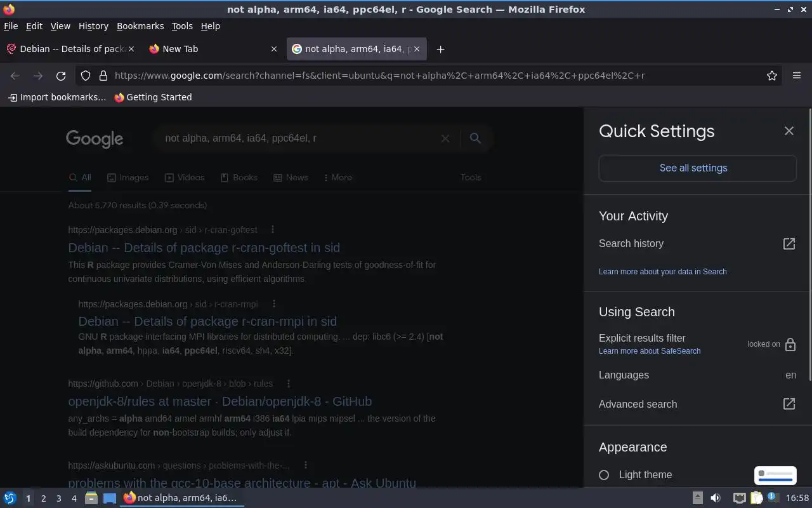The width and height of the screenshot is (812, 508).
Task: Expand the More results dropdown
Action: click(338, 177)
